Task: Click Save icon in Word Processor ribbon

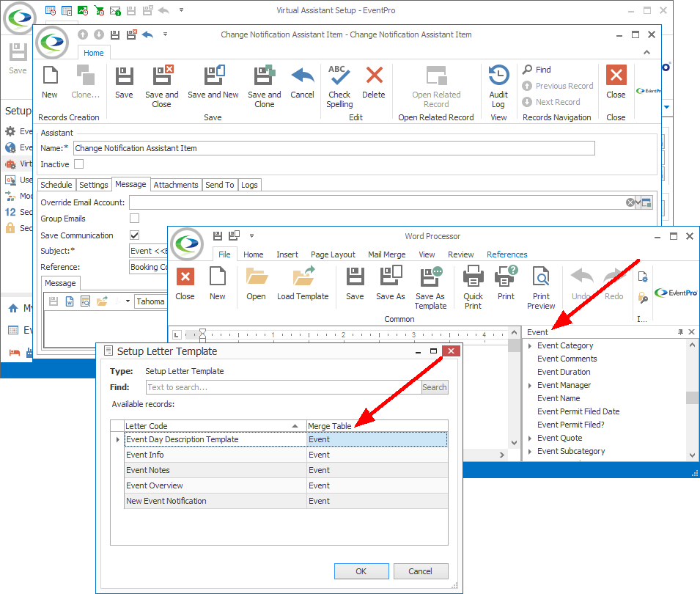Action: click(x=355, y=284)
